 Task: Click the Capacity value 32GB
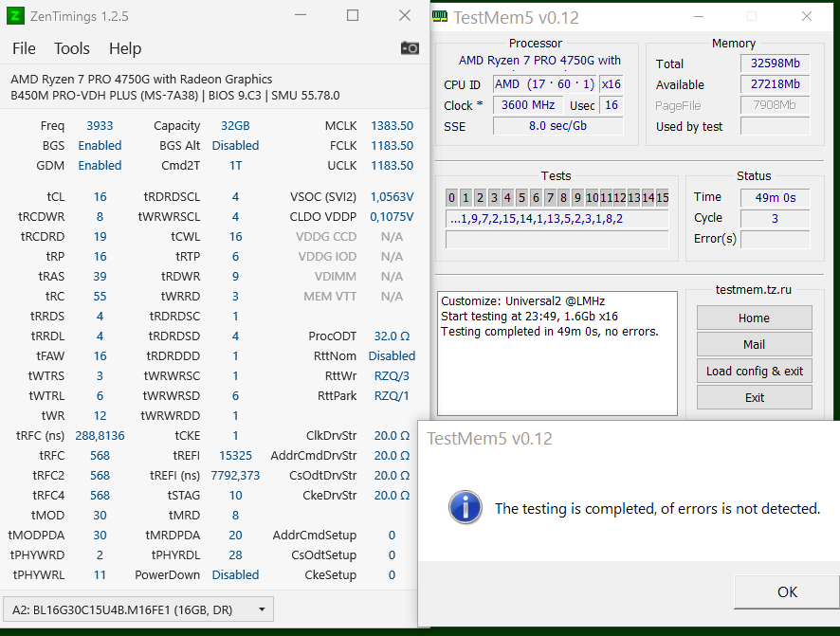click(235, 126)
